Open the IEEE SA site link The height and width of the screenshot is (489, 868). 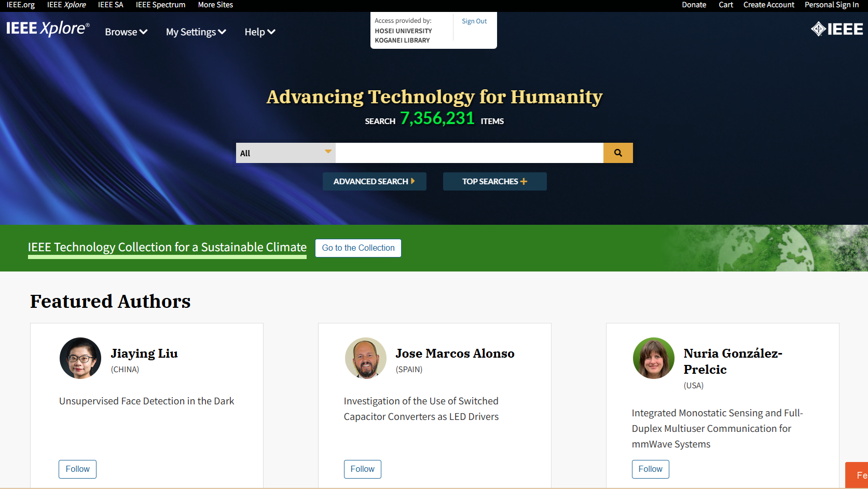pyautogui.click(x=111, y=5)
